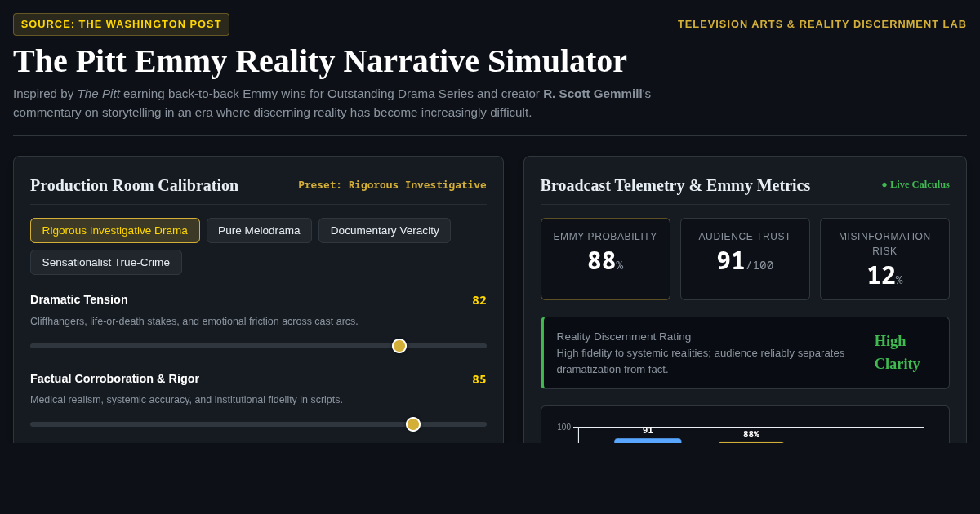Select Rigorous Investigative Drama preset
The image size is (980, 514).
115,230
